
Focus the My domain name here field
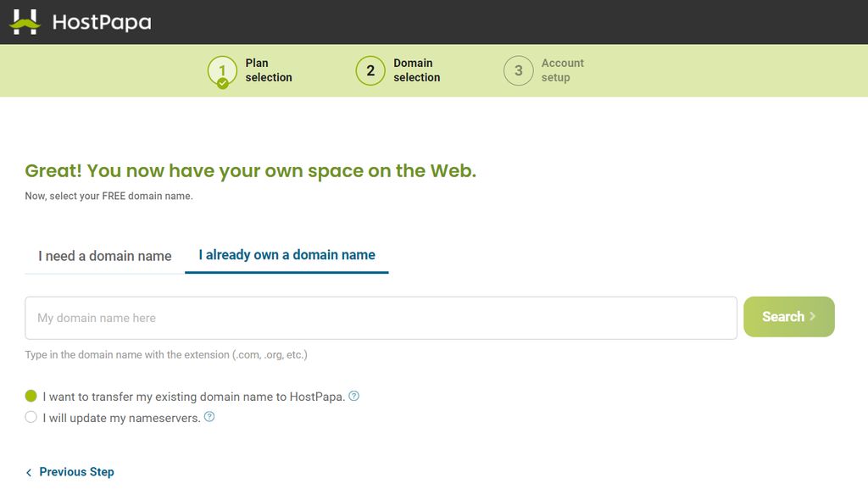[x=381, y=318]
